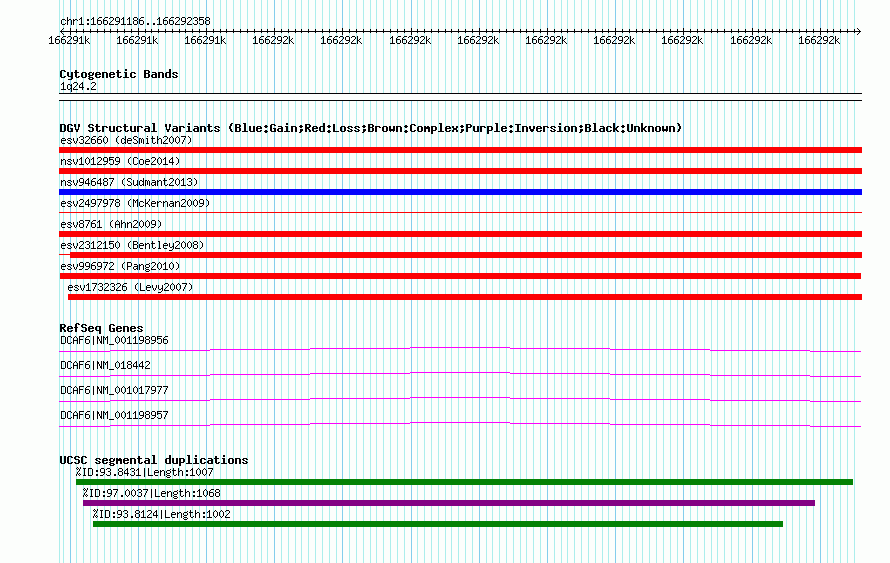Click the red bar under esv1732326
Screen dimensions: 890x563
coord(465,297)
